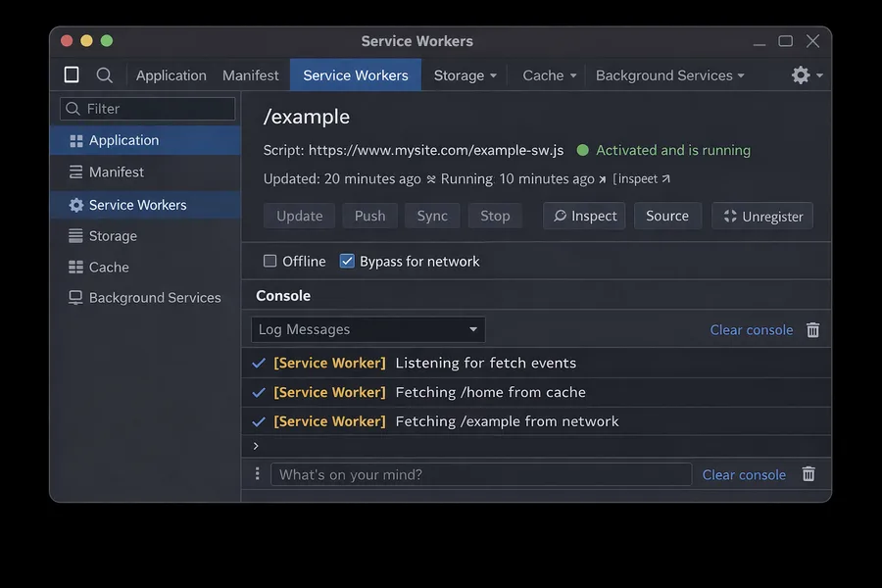Click the checkmark on Fetching /home from cache
882x588 pixels.
pyautogui.click(x=259, y=393)
